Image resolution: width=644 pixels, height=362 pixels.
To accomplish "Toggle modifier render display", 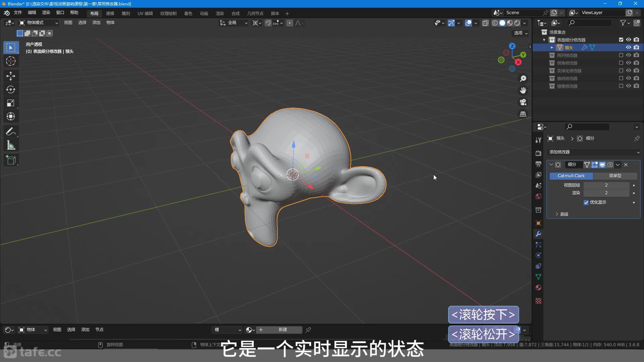I will 610,165.
